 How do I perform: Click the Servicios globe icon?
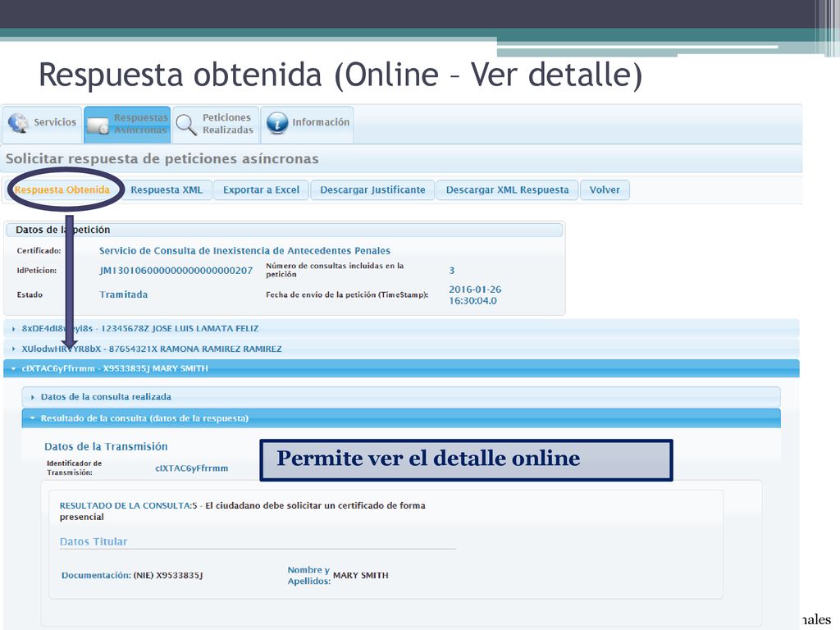(18, 123)
